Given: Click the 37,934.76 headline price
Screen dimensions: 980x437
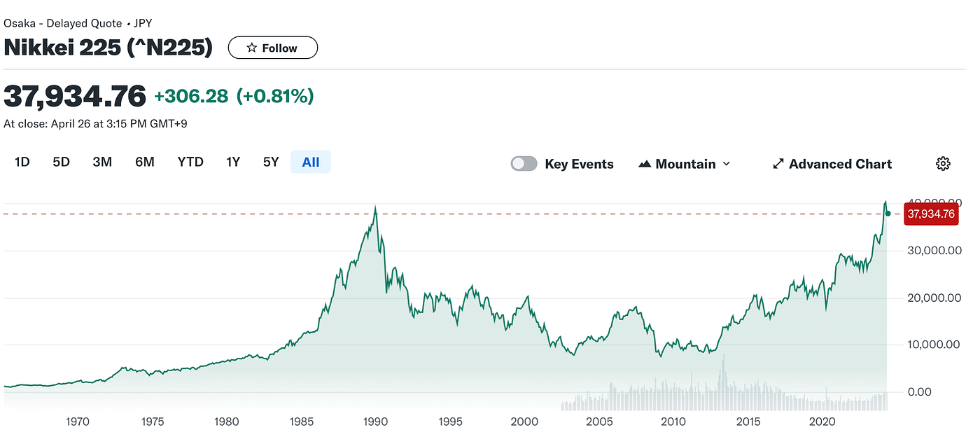Looking at the screenshot, I should [x=75, y=95].
